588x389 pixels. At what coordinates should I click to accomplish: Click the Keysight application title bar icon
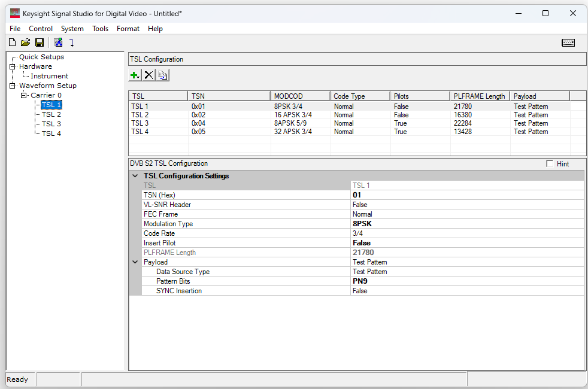[x=14, y=14]
